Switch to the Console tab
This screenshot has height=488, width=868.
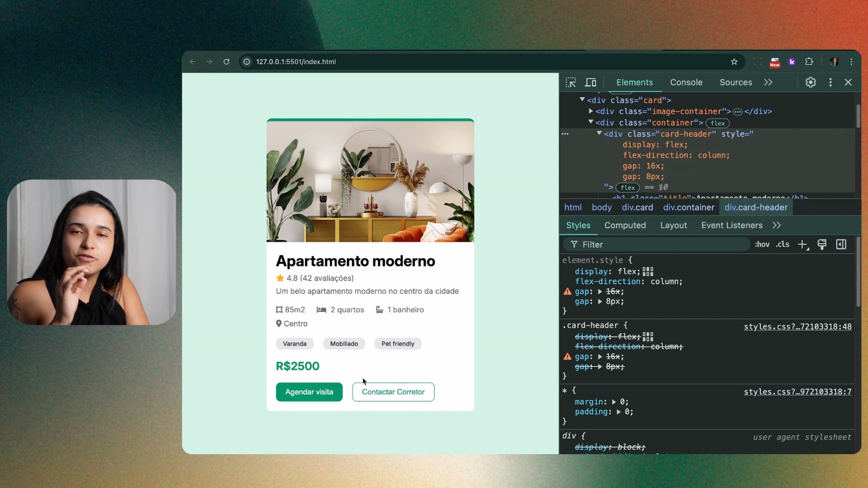686,82
